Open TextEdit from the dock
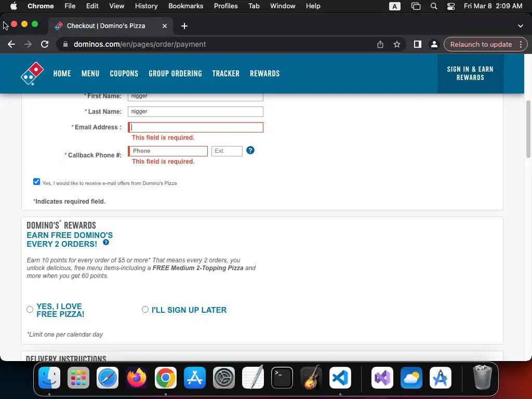The width and height of the screenshot is (532, 399). point(253,378)
